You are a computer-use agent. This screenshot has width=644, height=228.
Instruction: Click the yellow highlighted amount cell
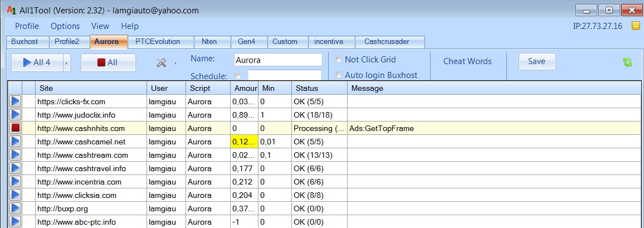click(x=244, y=142)
